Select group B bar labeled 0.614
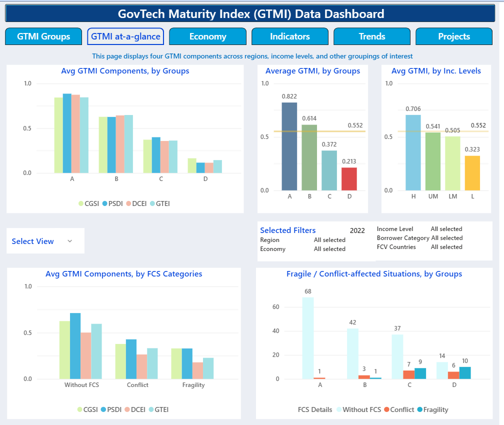 [309, 157]
